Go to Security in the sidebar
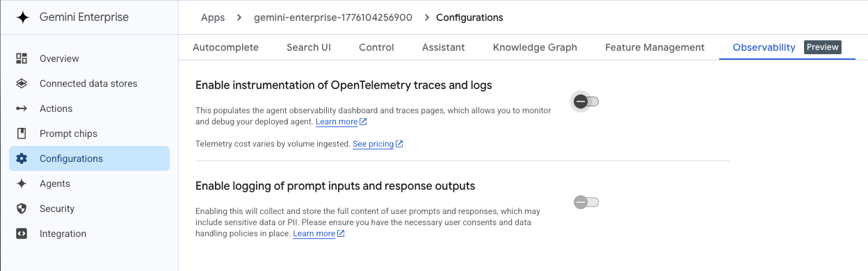The width and height of the screenshot is (868, 271). [89, 208]
